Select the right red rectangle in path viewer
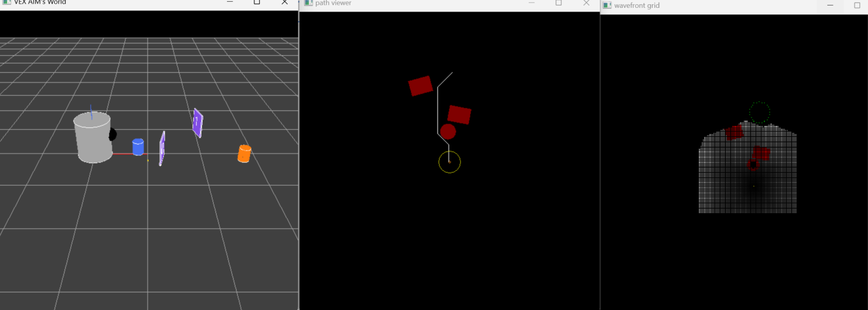 tap(459, 114)
